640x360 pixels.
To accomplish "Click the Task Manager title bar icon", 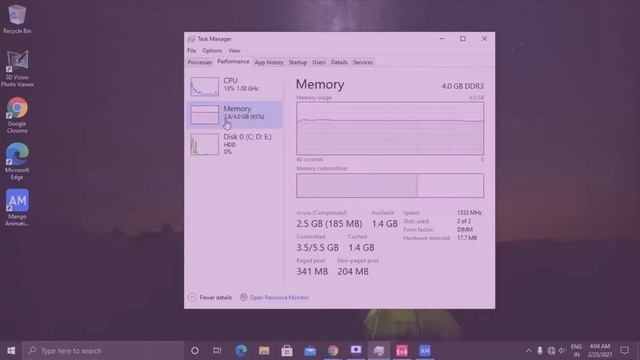I will pyautogui.click(x=191, y=39).
